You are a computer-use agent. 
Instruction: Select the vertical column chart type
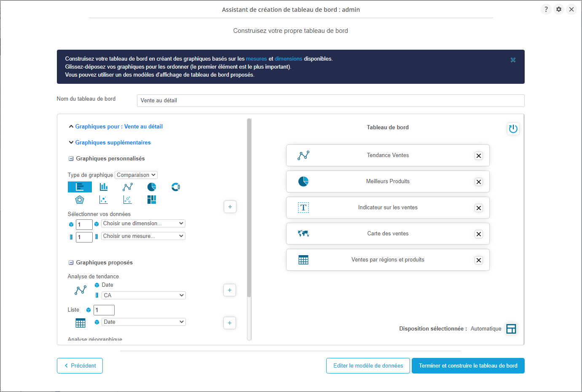pos(104,187)
